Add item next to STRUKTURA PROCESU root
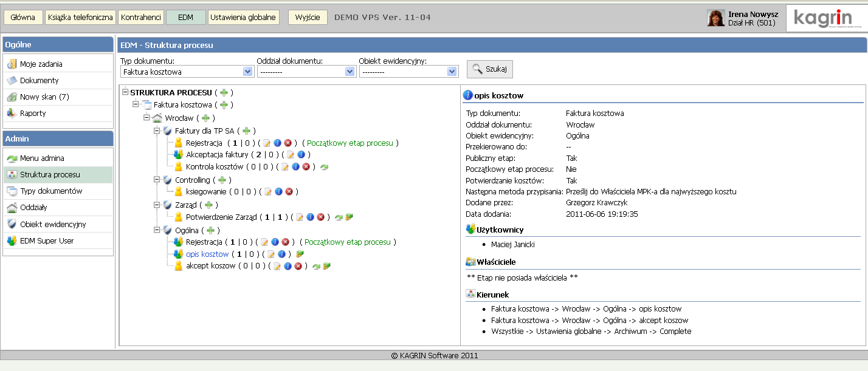Screen dimensions: 868x371 224,93
